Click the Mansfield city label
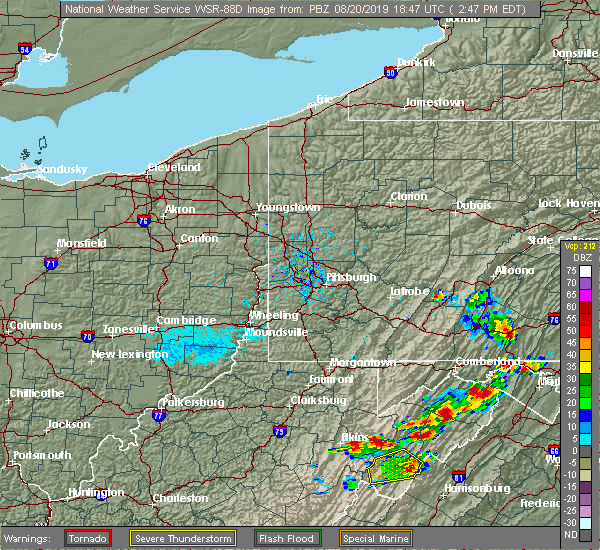The image size is (600, 550). tap(82, 243)
